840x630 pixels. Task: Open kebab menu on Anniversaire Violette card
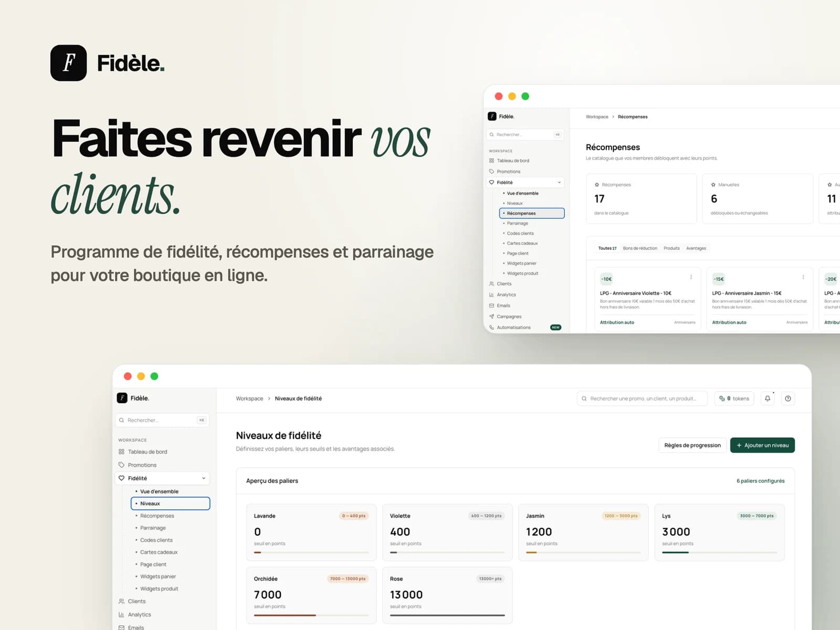(691, 277)
